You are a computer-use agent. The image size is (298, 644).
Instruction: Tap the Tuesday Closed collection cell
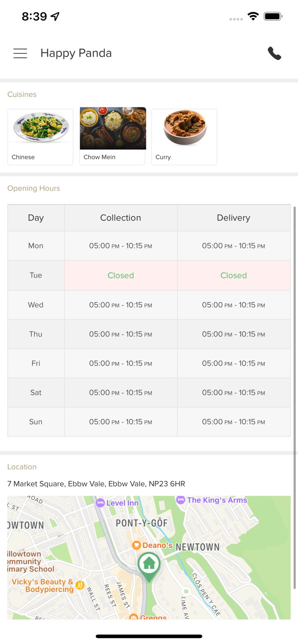coord(120,275)
